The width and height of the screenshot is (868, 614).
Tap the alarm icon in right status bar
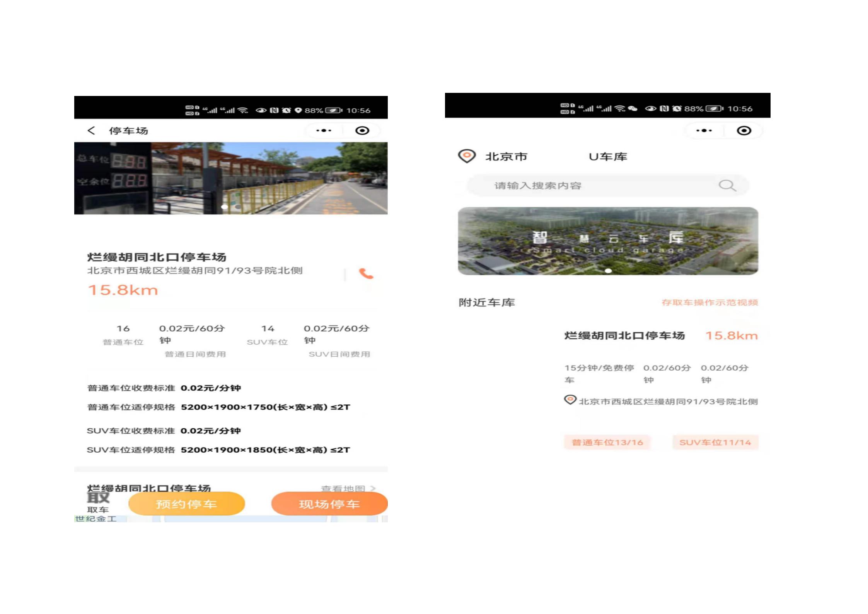(677, 109)
